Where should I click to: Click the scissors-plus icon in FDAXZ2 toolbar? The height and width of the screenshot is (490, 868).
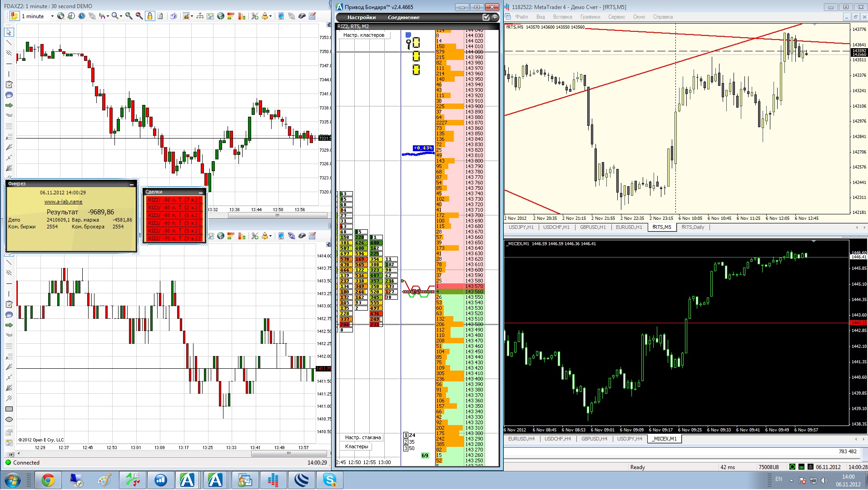click(255, 16)
